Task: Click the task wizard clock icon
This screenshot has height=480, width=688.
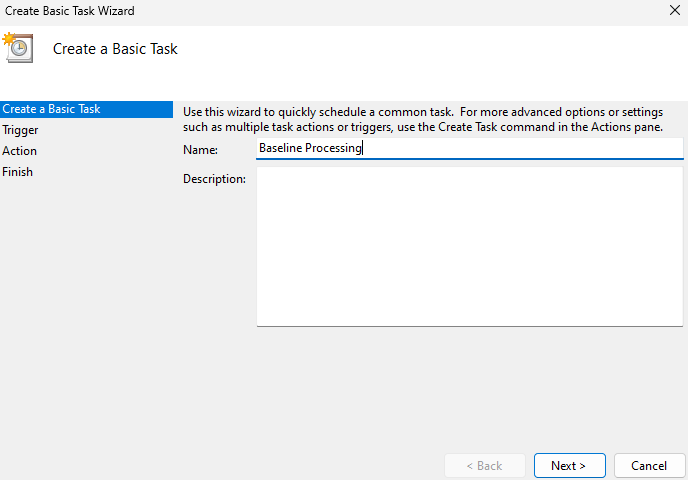Action: (x=18, y=48)
